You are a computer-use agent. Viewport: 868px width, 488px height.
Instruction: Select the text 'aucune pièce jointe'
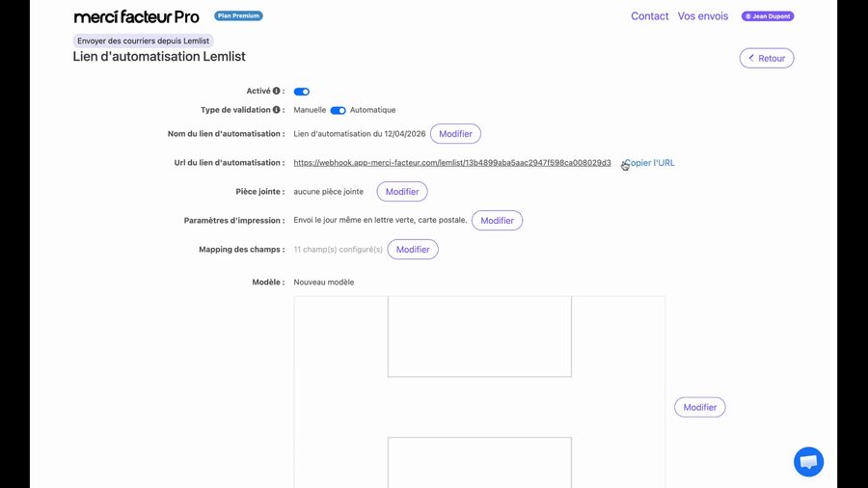(x=328, y=191)
